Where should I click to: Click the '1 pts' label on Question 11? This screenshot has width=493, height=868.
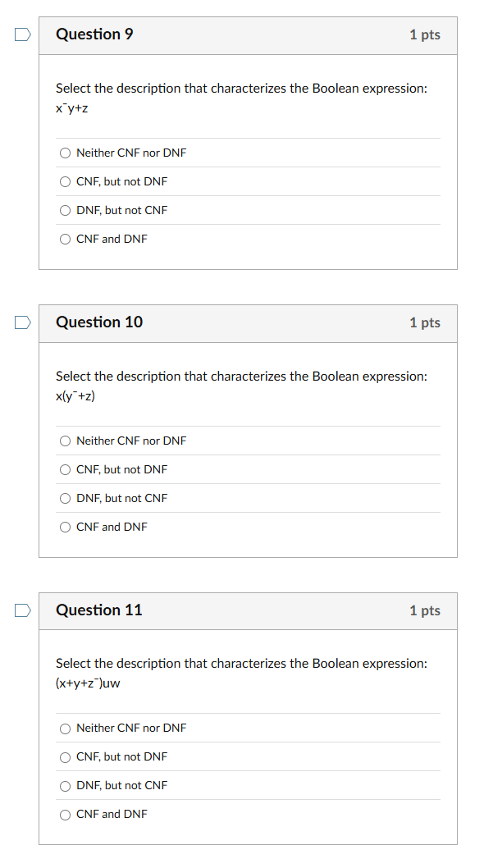[x=424, y=610]
